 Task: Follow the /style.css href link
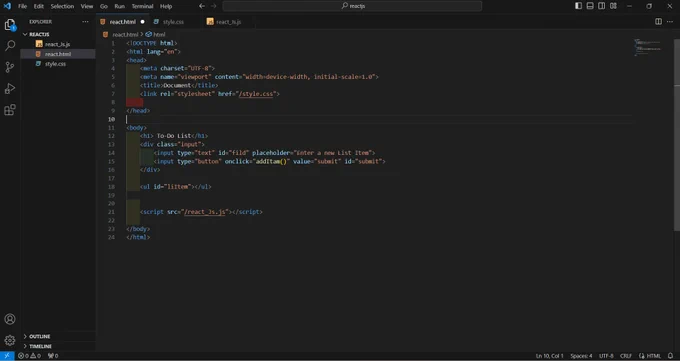(257, 94)
